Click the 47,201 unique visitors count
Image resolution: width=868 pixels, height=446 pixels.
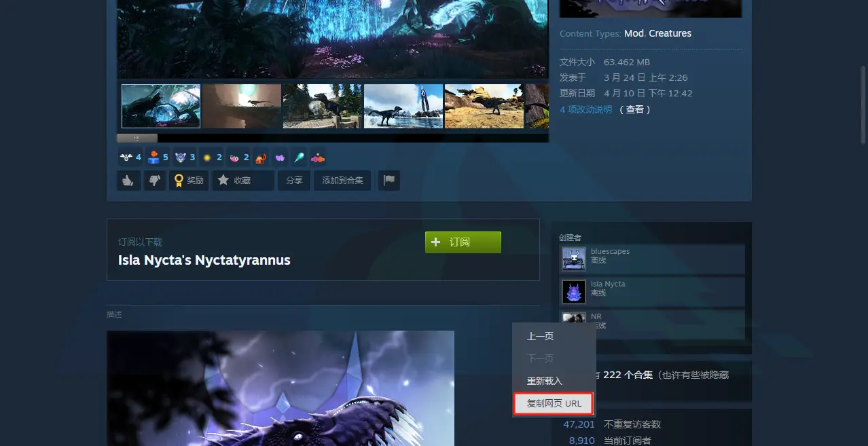pyautogui.click(x=579, y=424)
